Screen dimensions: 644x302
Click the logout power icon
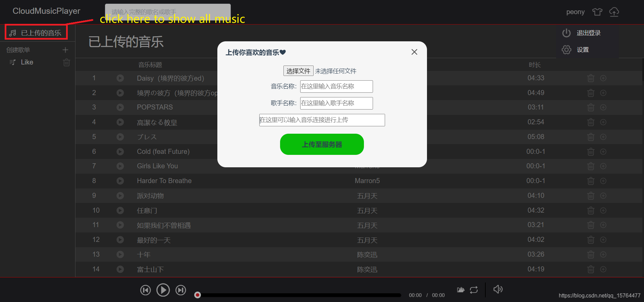tap(567, 33)
